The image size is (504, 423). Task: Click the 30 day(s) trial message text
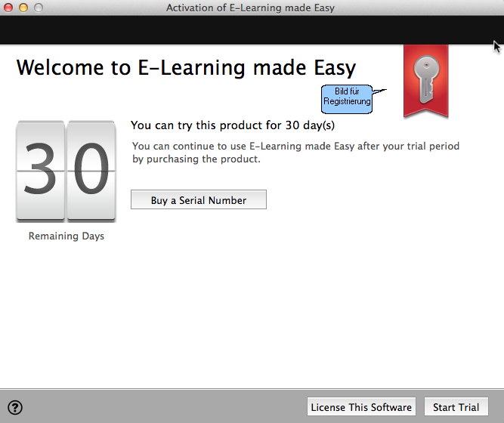pos(233,125)
